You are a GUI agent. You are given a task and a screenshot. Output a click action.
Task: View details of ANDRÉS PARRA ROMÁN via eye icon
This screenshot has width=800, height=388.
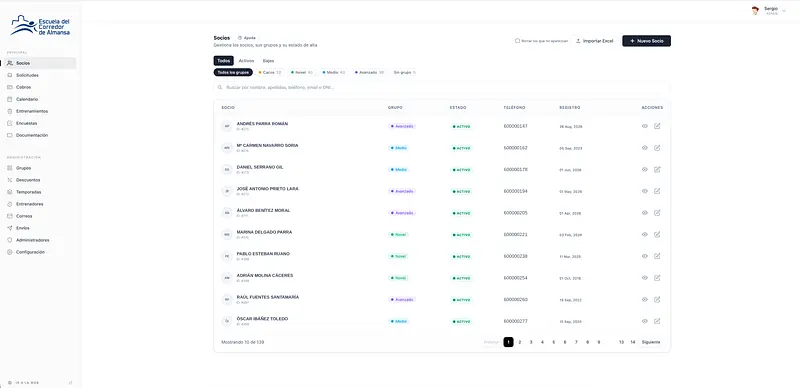click(x=644, y=126)
